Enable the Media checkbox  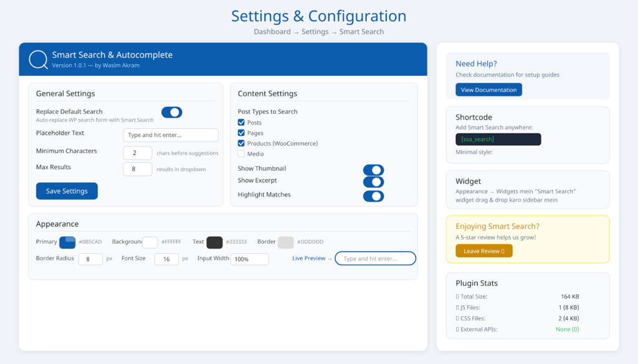point(240,154)
